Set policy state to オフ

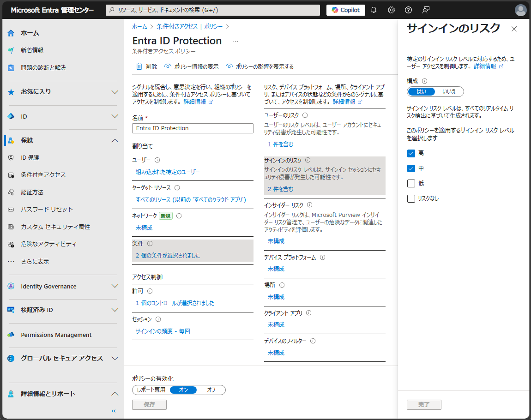pos(211,390)
